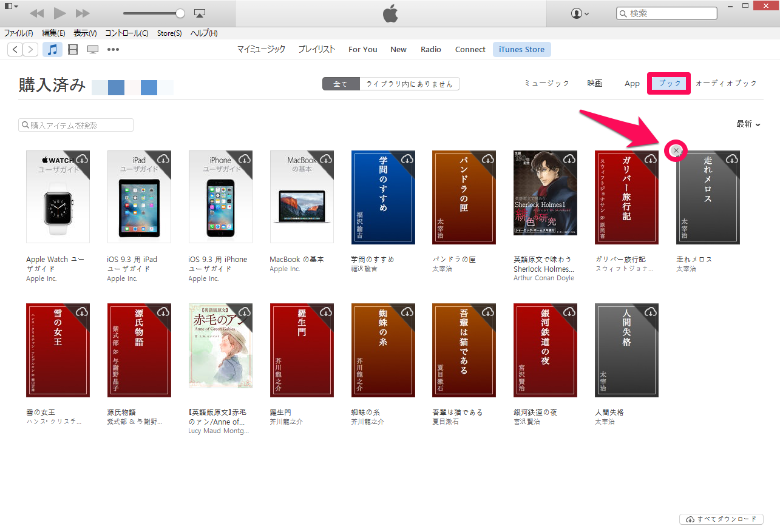Screen dimensions: 780x532
Task: Select the Music note library icon
Action: 52,50
